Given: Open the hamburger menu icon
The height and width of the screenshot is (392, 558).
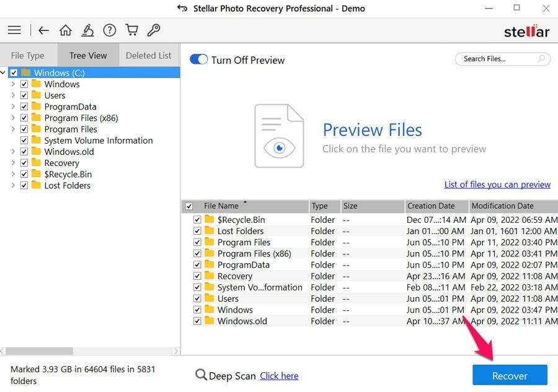Looking at the screenshot, I should point(14,30).
